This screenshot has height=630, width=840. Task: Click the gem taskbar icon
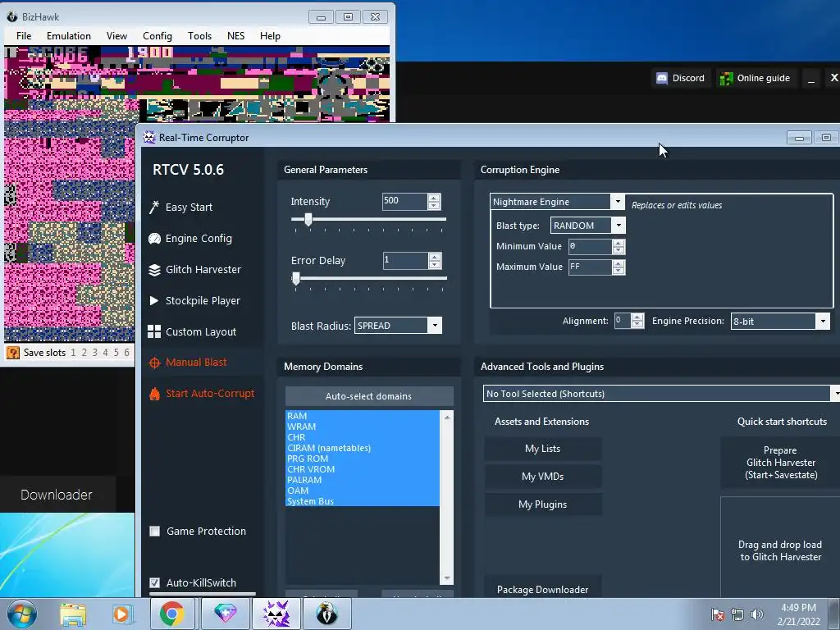[225, 614]
